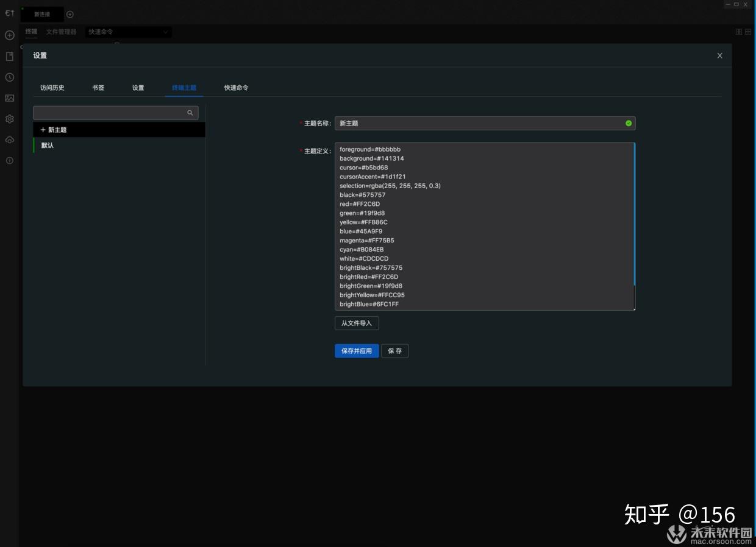Click the 主题定义 field label

click(x=317, y=150)
